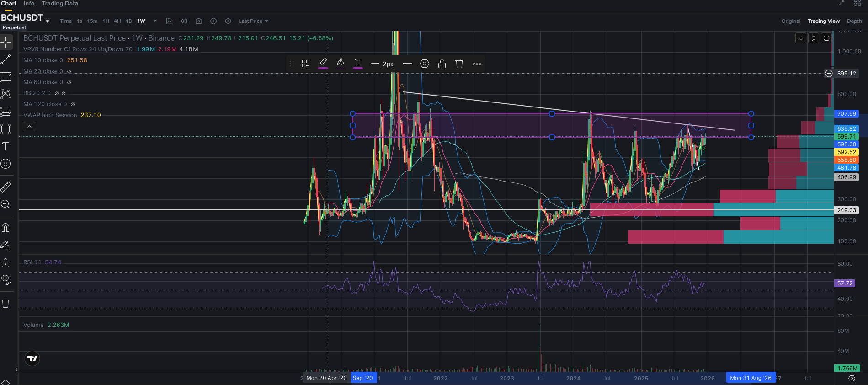The height and width of the screenshot is (385, 868).
Task: Expand more timeframe intervals dropdown
Action: click(x=155, y=21)
